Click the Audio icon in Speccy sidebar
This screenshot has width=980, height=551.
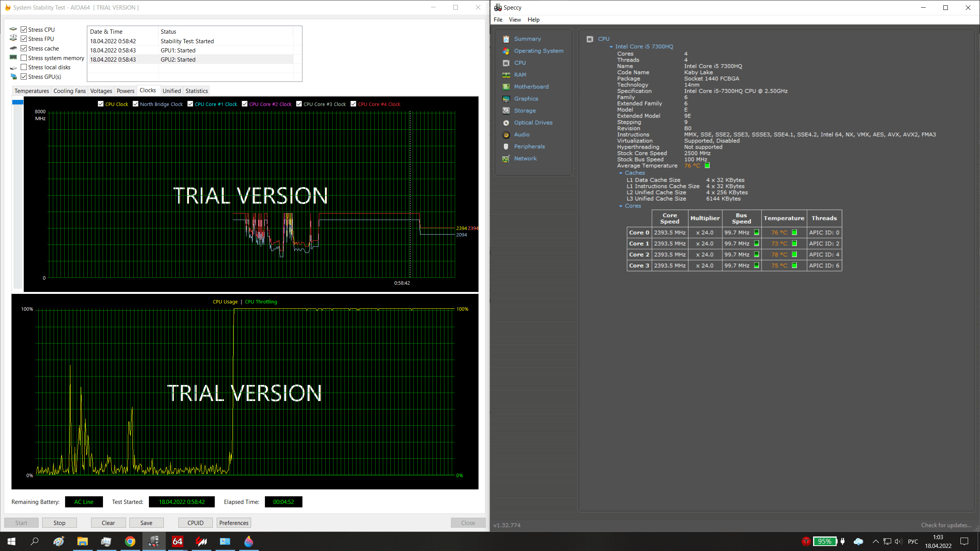(x=506, y=134)
